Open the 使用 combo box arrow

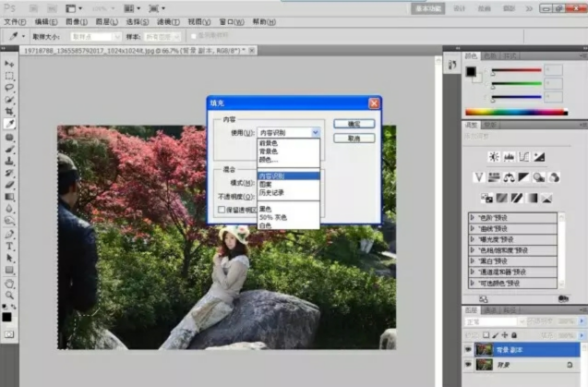click(316, 132)
